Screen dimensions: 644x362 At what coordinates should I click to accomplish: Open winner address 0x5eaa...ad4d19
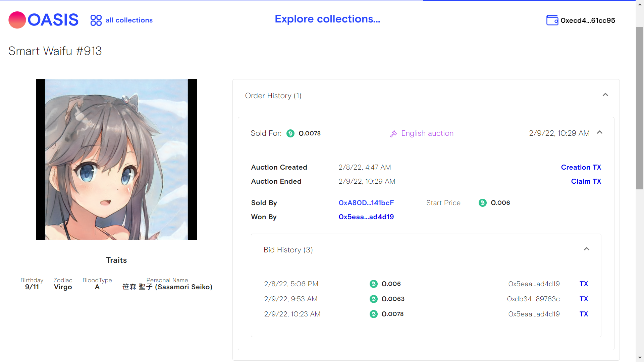tap(366, 217)
